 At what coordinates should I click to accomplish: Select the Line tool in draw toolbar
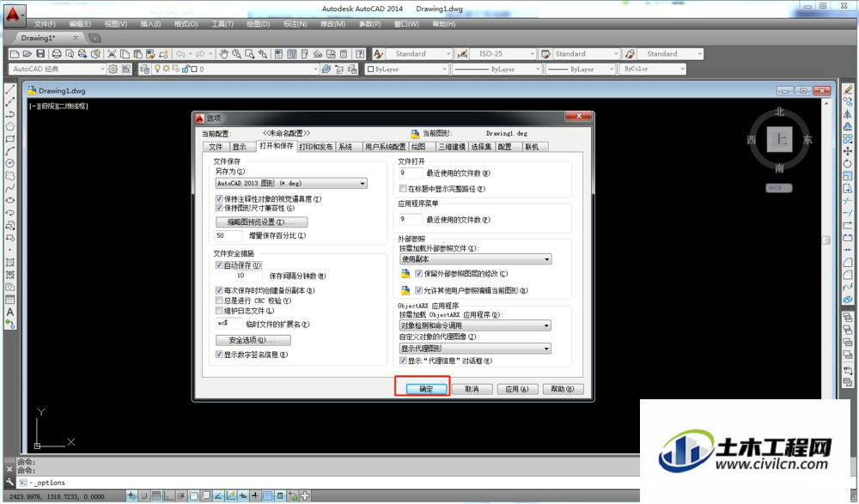pyautogui.click(x=9, y=89)
